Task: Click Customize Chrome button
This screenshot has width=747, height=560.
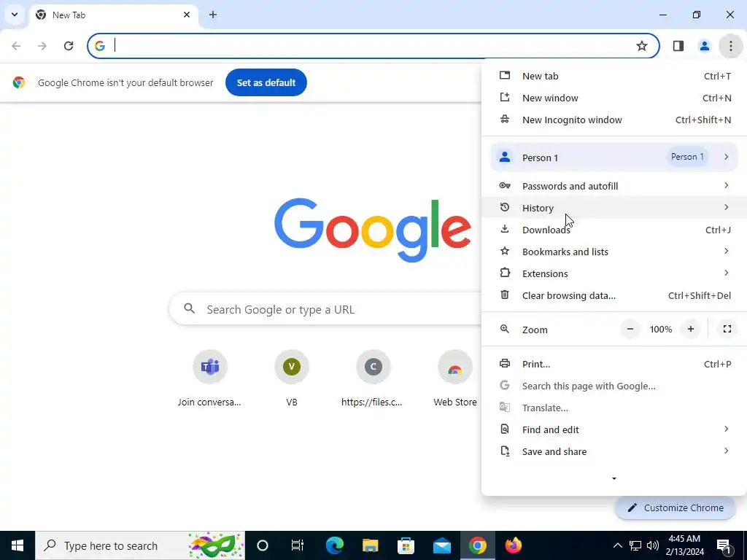Action: tap(676, 508)
